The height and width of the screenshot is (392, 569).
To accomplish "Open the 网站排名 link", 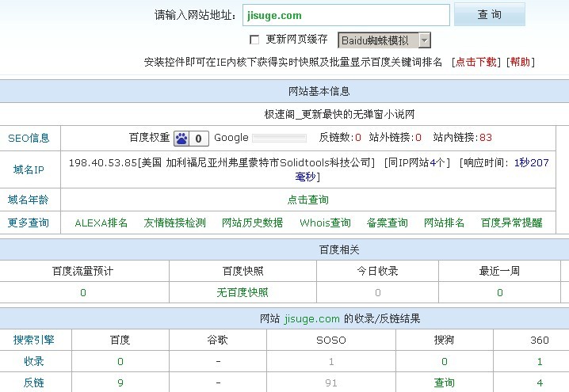I will tap(444, 223).
